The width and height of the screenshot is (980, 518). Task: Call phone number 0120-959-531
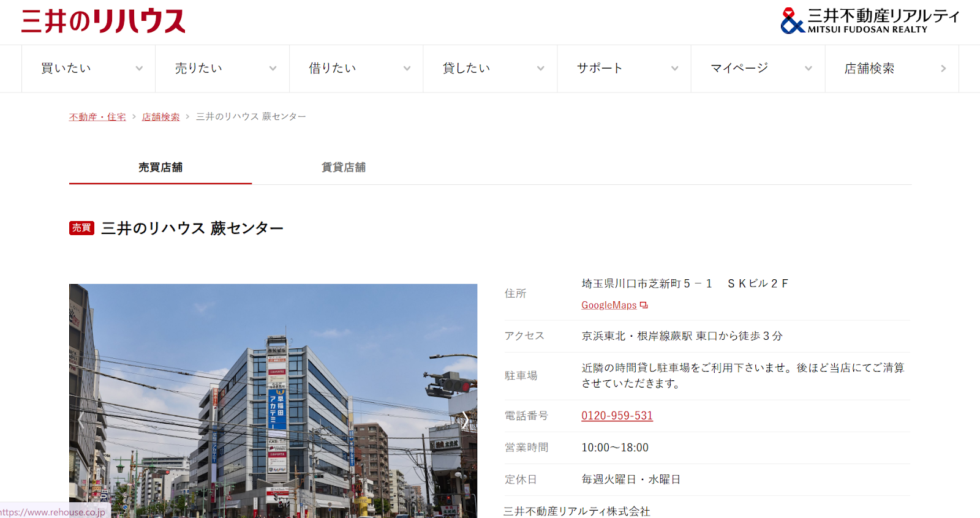[x=617, y=416]
